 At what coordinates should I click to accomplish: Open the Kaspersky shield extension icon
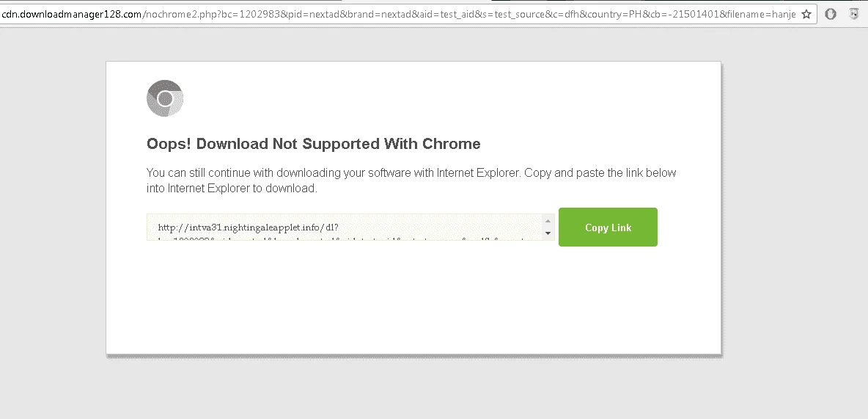pos(853,14)
